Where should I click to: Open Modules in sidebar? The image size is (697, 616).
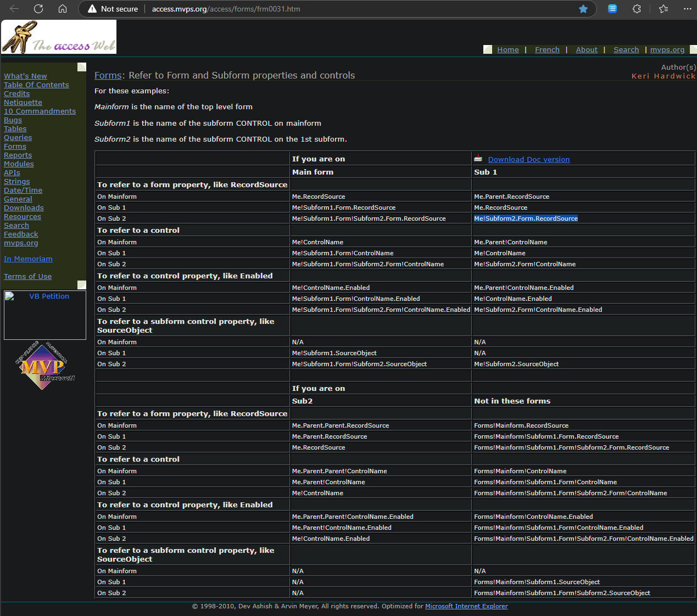point(19,164)
